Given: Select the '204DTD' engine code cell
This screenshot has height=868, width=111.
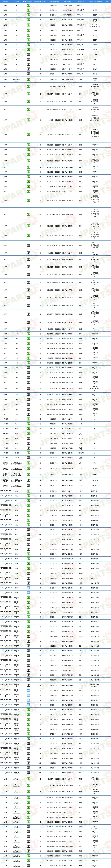Looking at the screenshot, I should coord(95,480).
